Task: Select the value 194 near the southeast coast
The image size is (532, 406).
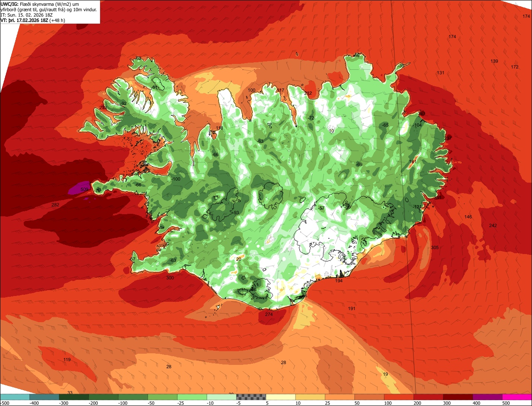Action: tap(339, 281)
